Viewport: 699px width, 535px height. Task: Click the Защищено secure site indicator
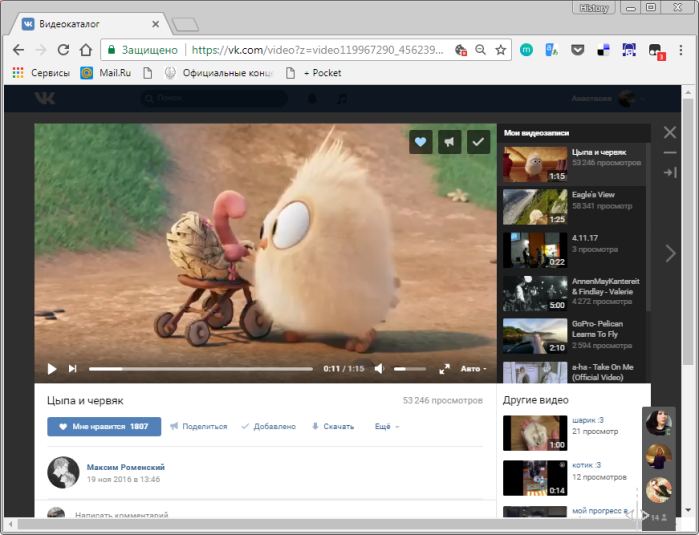click(x=144, y=49)
